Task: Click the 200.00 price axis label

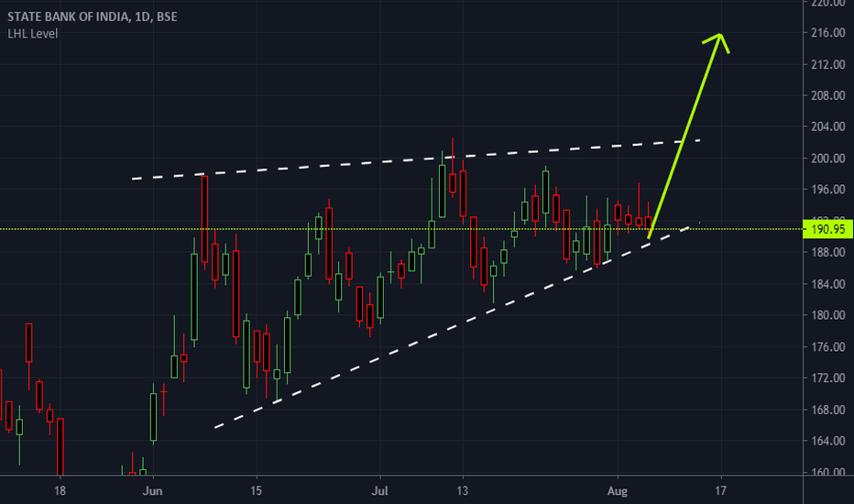Action: point(827,158)
